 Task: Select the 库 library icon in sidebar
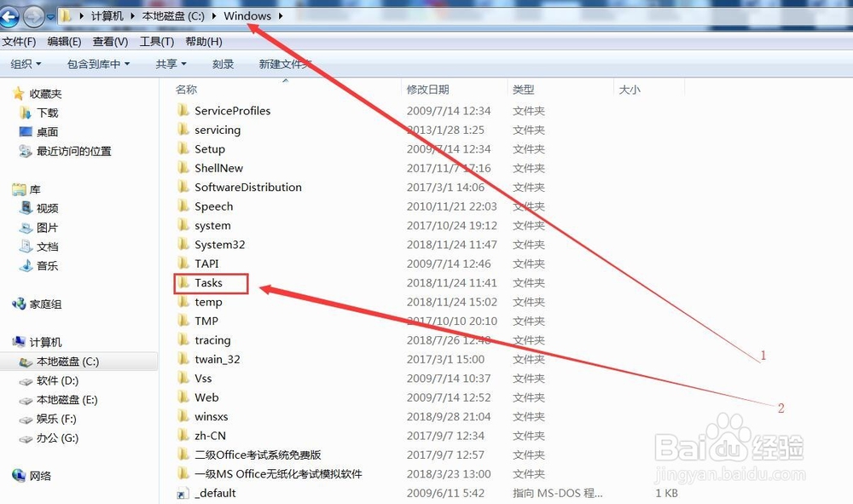(x=19, y=189)
